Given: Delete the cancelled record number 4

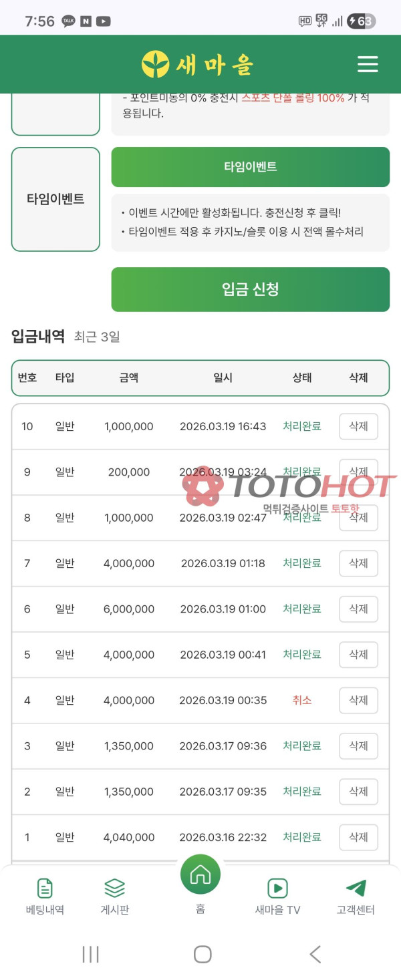Looking at the screenshot, I should (x=358, y=700).
